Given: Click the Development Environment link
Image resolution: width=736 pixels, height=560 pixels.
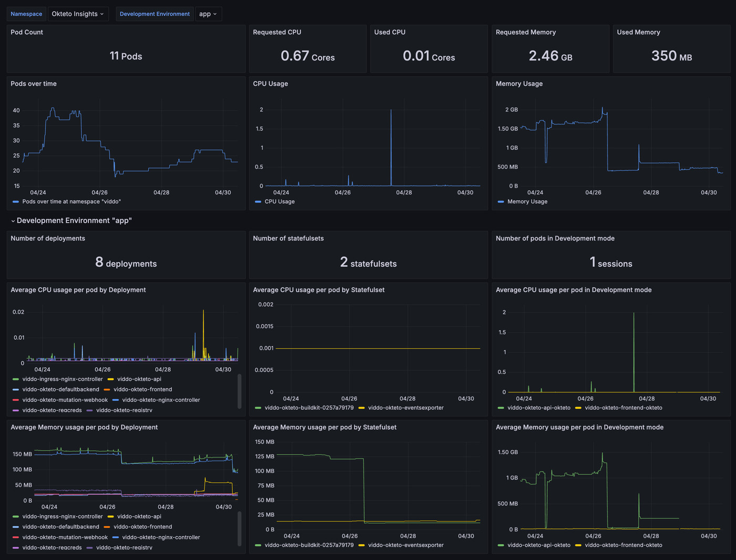Looking at the screenshot, I should pyautogui.click(x=155, y=14).
